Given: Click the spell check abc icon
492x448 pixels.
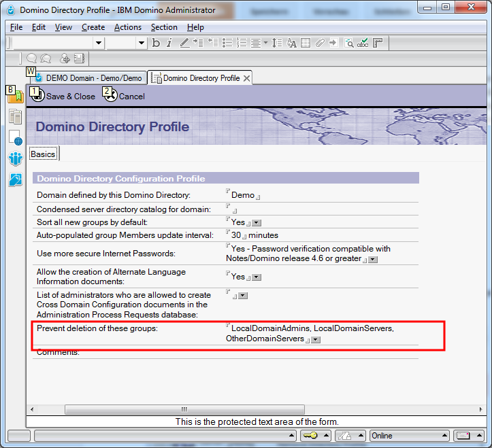Looking at the screenshot, I should coord(363,43).
